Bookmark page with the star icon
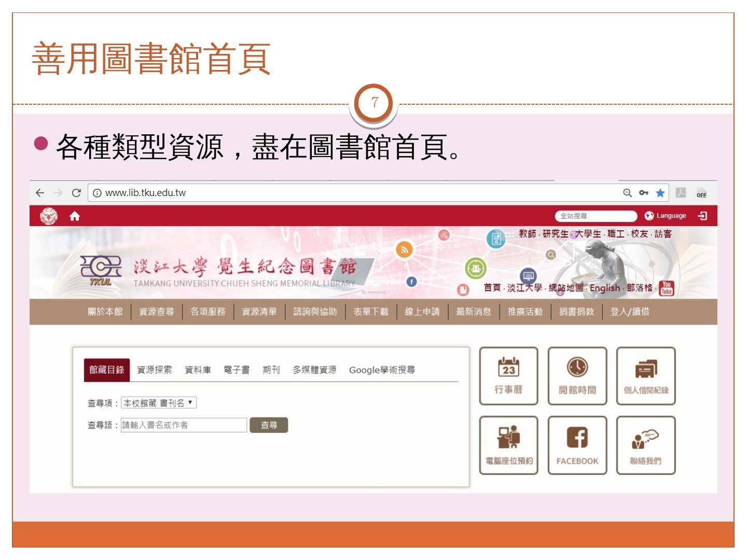Screen dimensions: 747x560 (660, 193)
